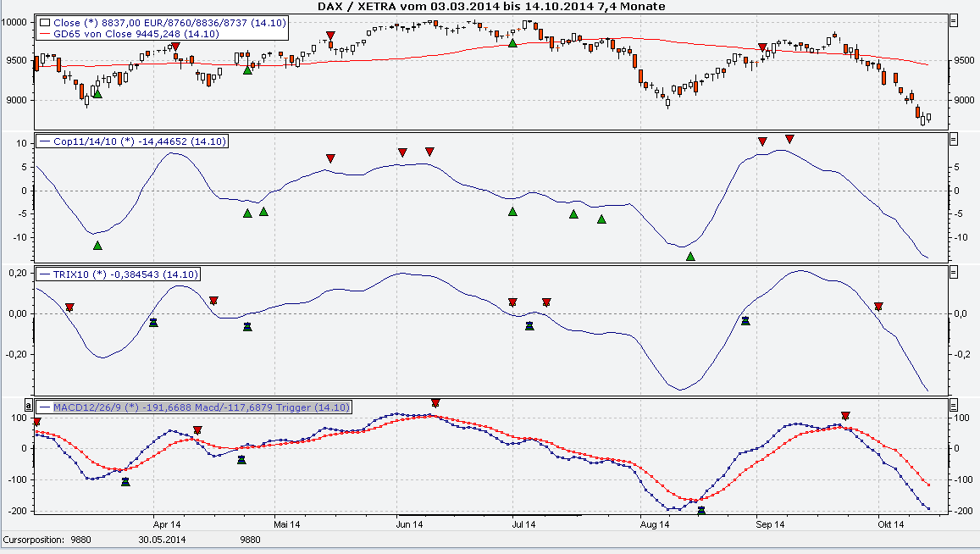
Task: Click the late-April green buy marker in MACD panel
Action: pyautogui.click(x=242, y=460)
